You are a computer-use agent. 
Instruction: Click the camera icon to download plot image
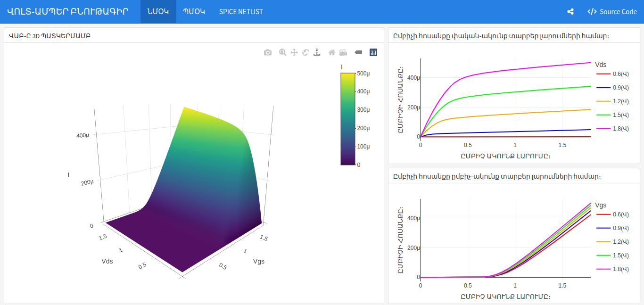pos(268,52)
